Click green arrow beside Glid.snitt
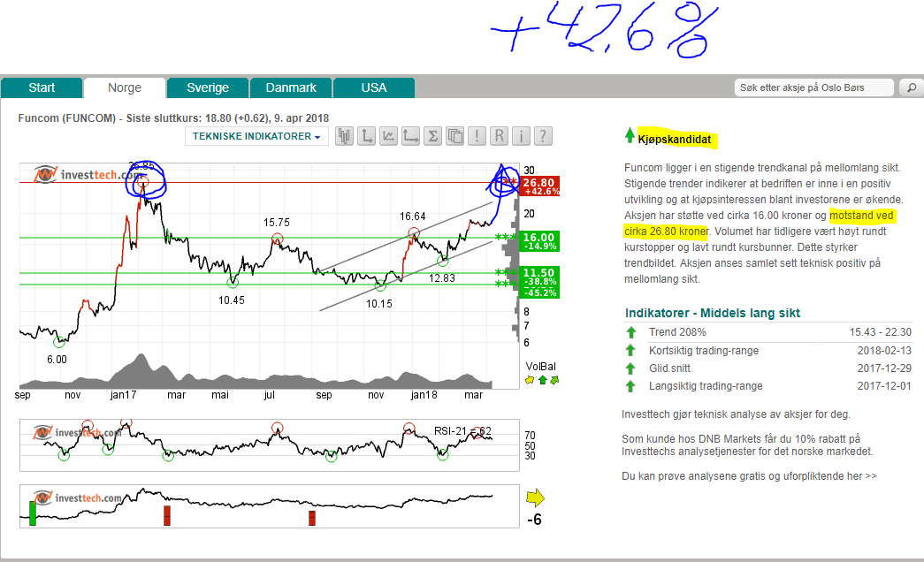The height and width of the screenshot is (562, 924). [x=630, y=368]
